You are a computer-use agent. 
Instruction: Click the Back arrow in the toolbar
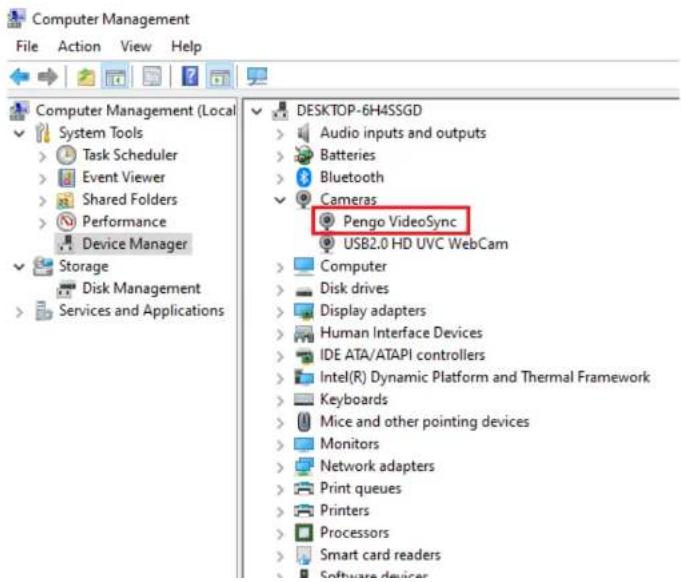20,77
